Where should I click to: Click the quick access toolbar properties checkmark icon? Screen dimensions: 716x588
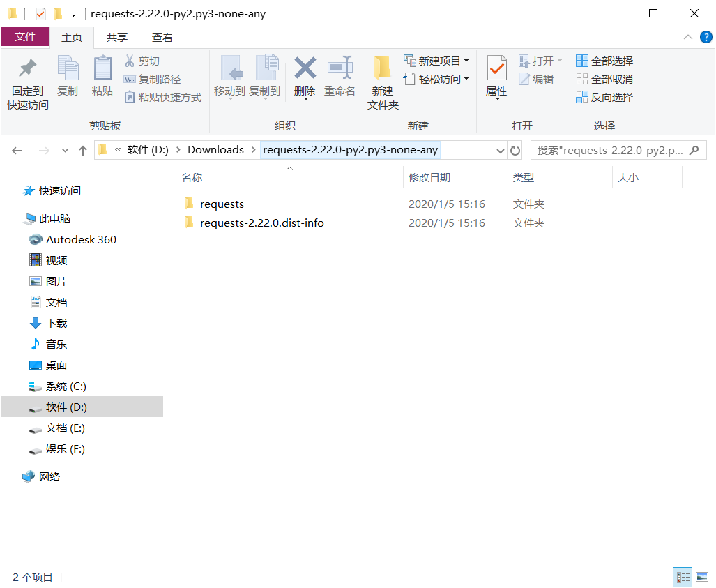tap(40, 14)
